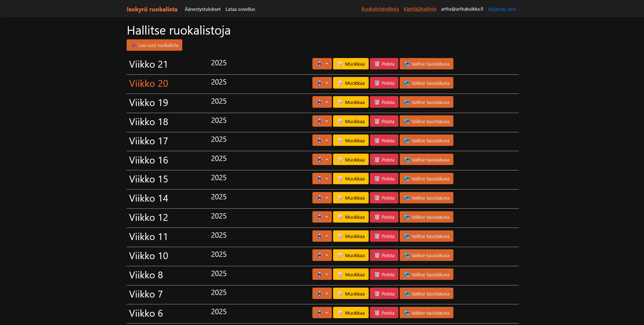Click the printer icon for Viikko 21
The image size is (644, 325).
(319, 64)
